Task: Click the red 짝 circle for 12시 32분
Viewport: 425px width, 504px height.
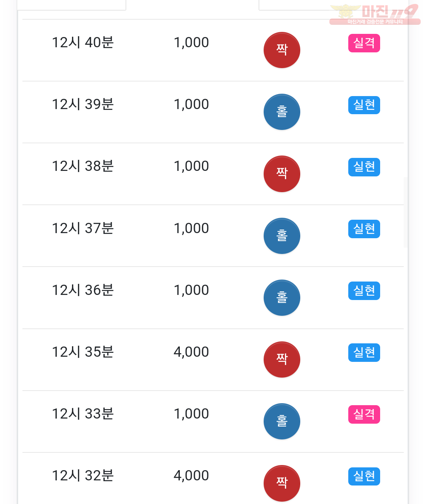Action: click(282, 483)
